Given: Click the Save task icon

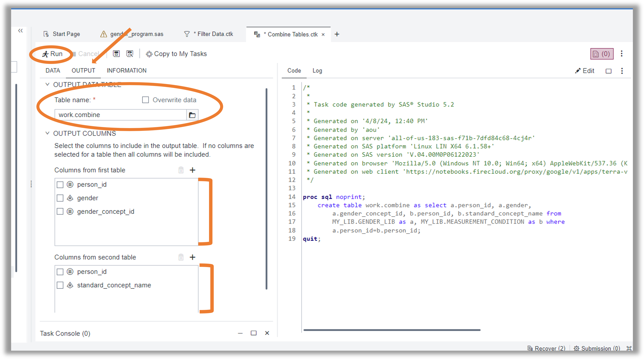Looking at the screenshot, I should (x=116, y=54).
